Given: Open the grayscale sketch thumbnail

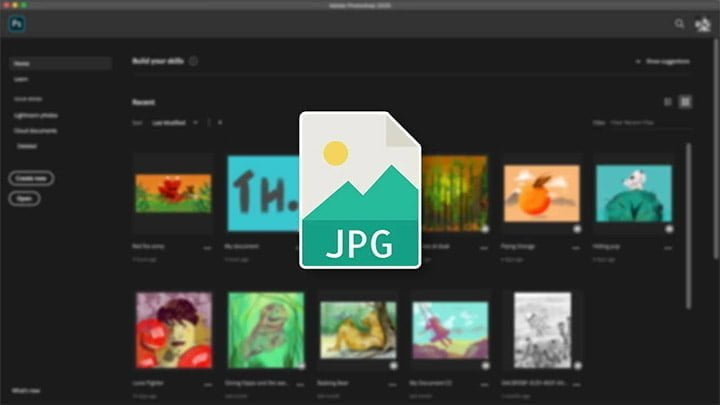Looking at the screenshot, I should 542,330.
